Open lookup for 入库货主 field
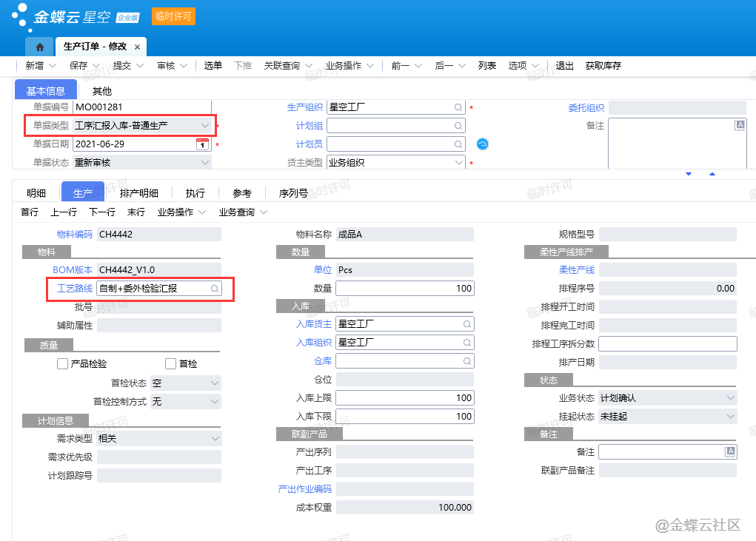The height and width of the screenshot is (541, 756). [466, 324]
